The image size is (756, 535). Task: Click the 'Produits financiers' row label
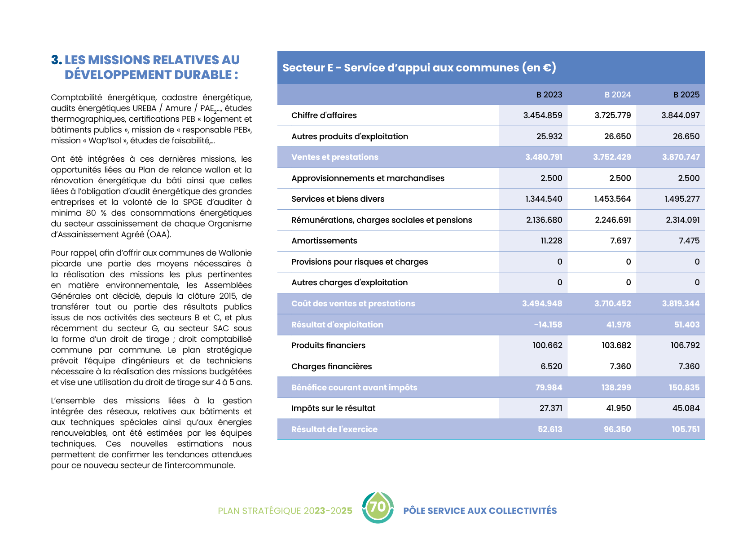point(328,345)
